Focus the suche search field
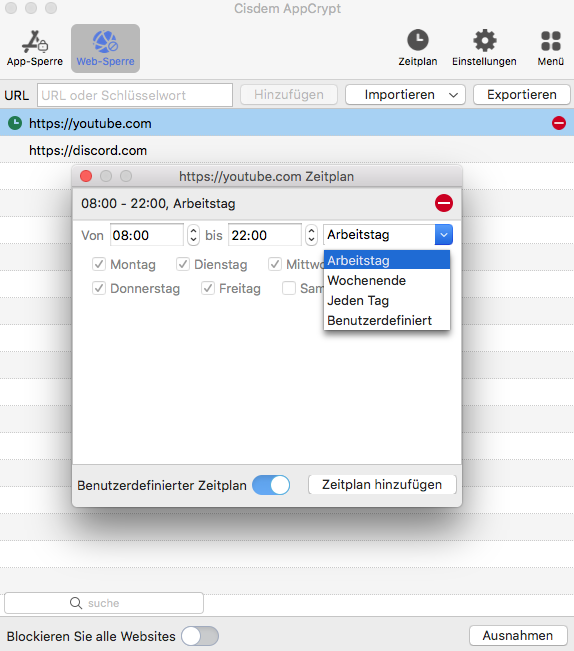Viewport: 574px width, 651px height. (x=104, y=603)
